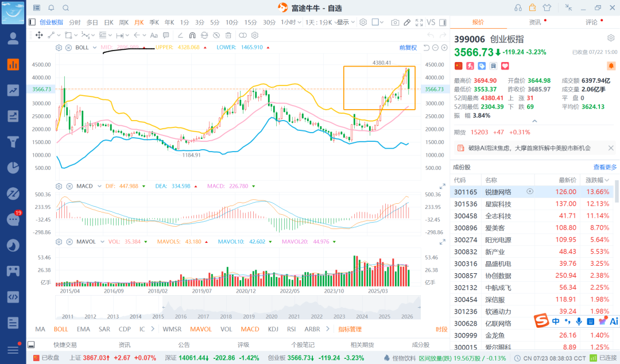Viewport: 620px width, 364px height.
Task: Click the 指标管理 button
Action: pos(350,329)
